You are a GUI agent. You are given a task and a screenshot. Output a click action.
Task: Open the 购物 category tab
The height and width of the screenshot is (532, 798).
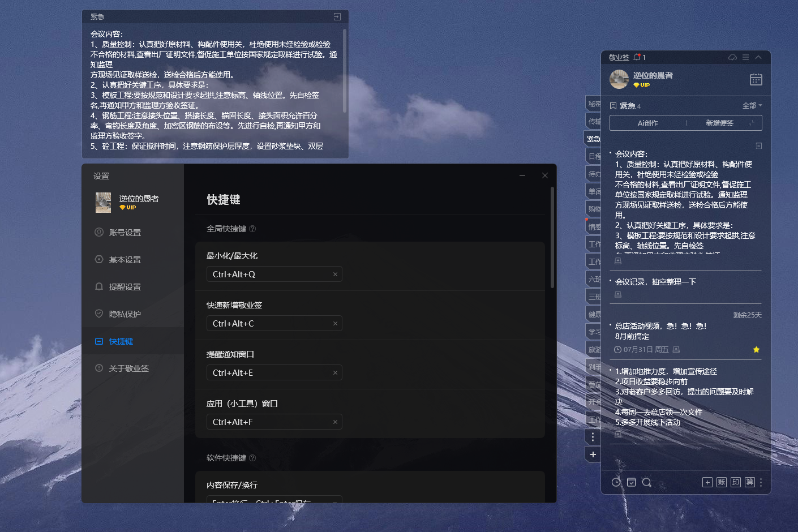(x=594, y=209)
